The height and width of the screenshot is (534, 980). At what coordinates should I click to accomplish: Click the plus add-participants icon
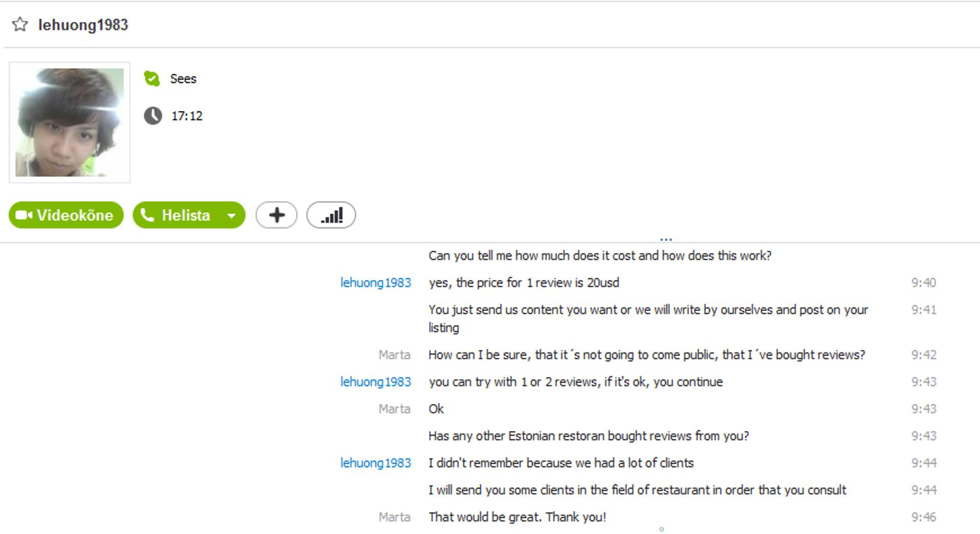tap(276, 215)
